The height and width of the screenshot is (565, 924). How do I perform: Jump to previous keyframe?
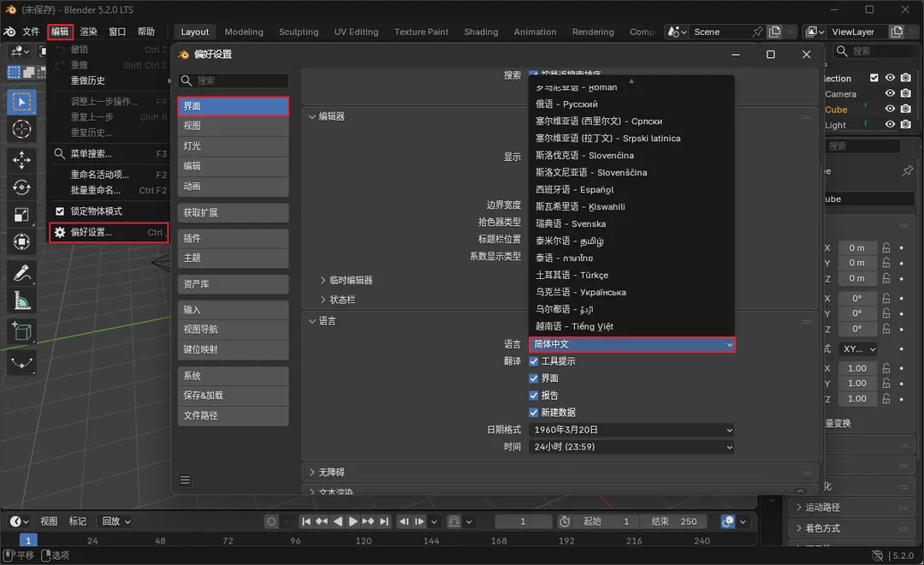[322, 521]
